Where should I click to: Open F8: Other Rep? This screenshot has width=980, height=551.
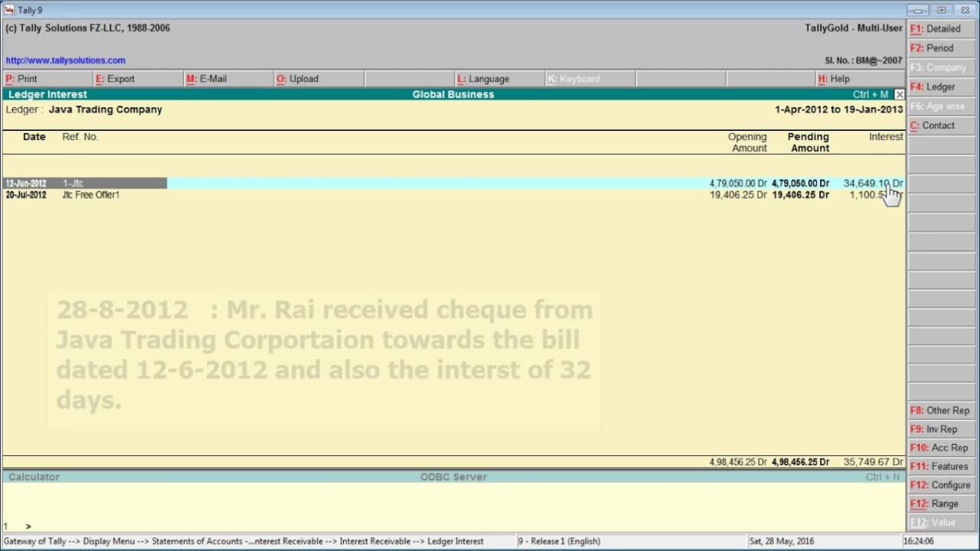(x=942, y=410)
